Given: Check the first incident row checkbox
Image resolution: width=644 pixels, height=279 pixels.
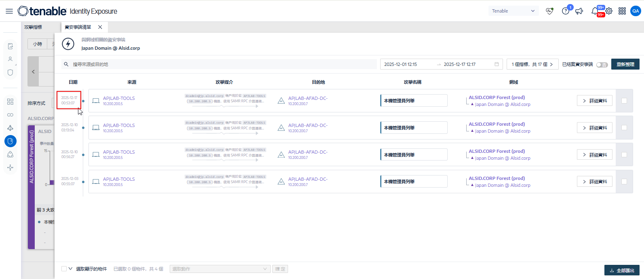Looking at the screenshot, I should click(x=624, y=101).
